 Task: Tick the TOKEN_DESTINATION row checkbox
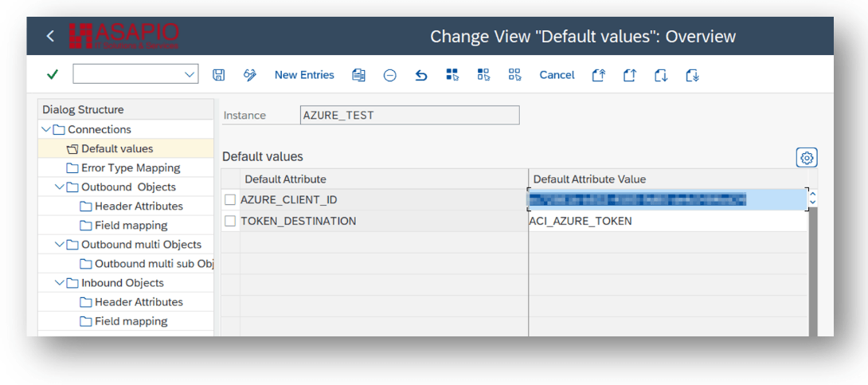230,221
